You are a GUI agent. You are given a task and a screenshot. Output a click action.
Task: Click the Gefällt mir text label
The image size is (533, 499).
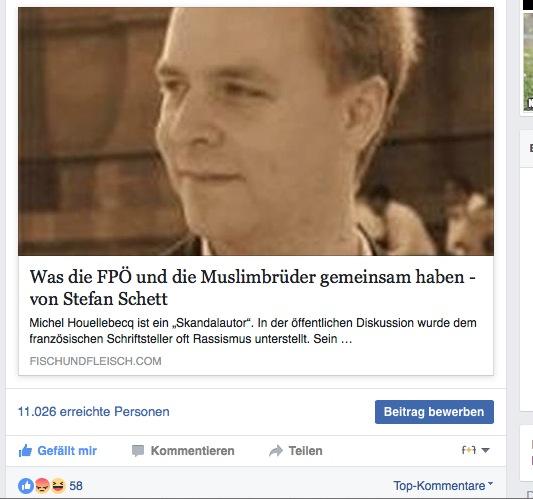click(67, 451)
